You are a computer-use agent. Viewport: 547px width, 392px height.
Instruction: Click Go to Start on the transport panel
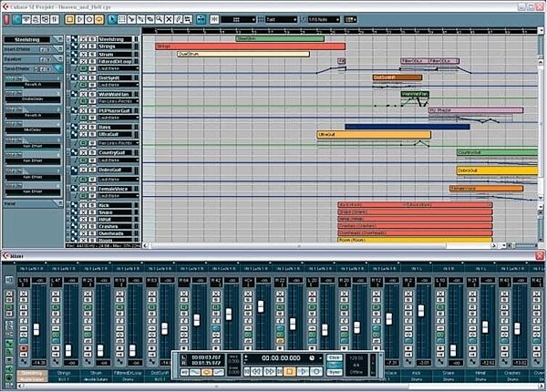(247, 372)
